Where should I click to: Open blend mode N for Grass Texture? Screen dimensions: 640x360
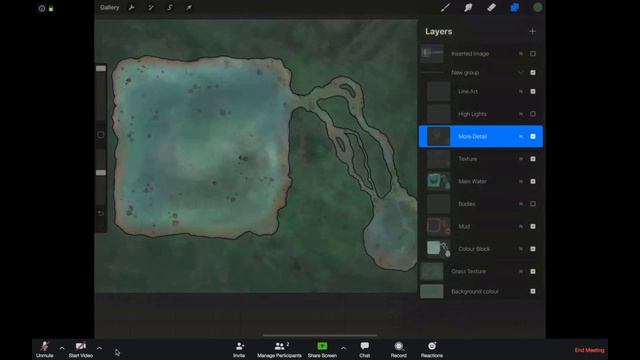[x=520, y=271]
